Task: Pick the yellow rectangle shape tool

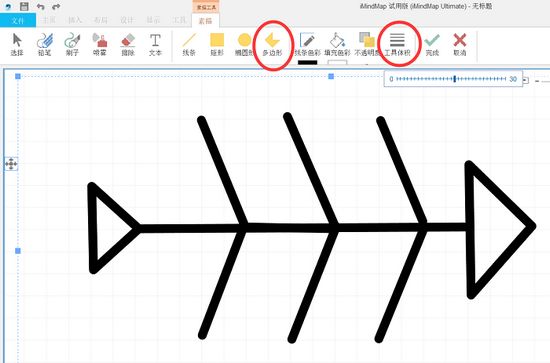Action: pos(217,44)
